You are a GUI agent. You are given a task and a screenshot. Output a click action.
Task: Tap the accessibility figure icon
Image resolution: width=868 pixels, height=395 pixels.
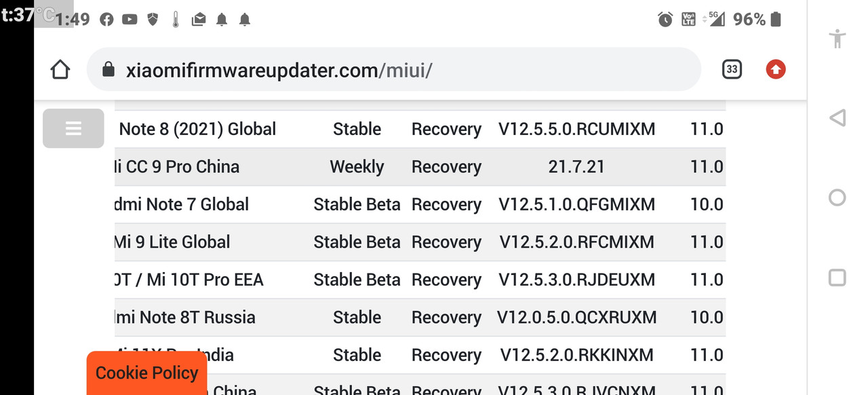click(838, 38)
